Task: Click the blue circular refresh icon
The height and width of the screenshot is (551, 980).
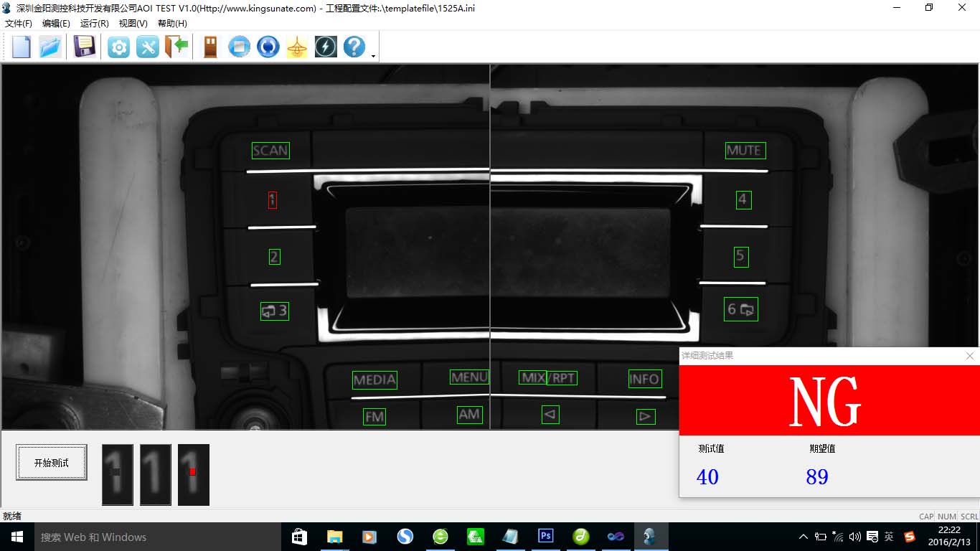Action: click(268, 47)
